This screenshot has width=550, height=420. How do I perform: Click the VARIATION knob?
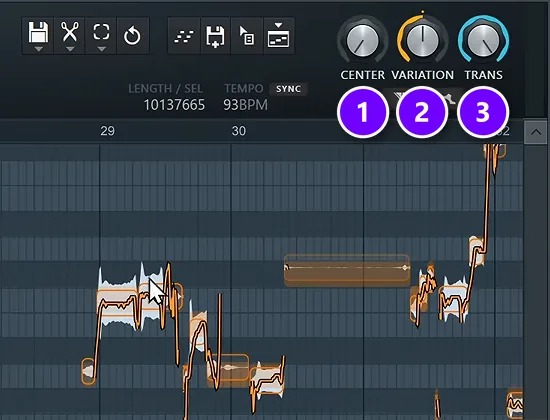[x=423, y=41]
